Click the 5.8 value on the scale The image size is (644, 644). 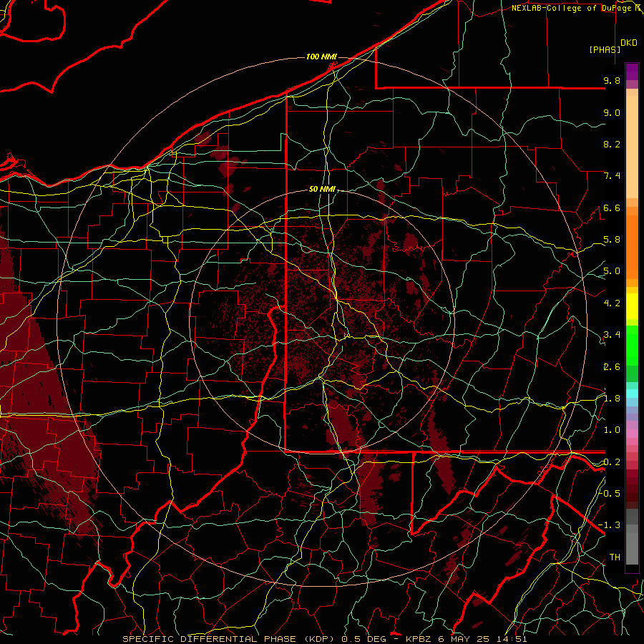pos(612,240)
